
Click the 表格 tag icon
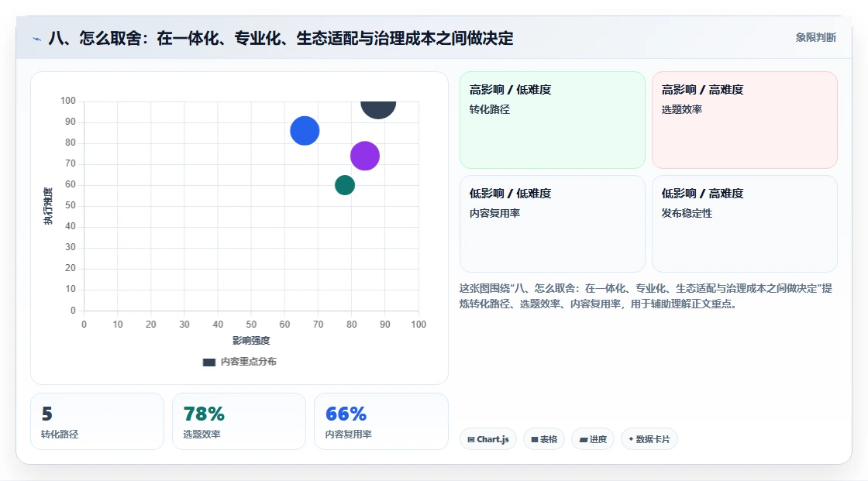point(535,439)
